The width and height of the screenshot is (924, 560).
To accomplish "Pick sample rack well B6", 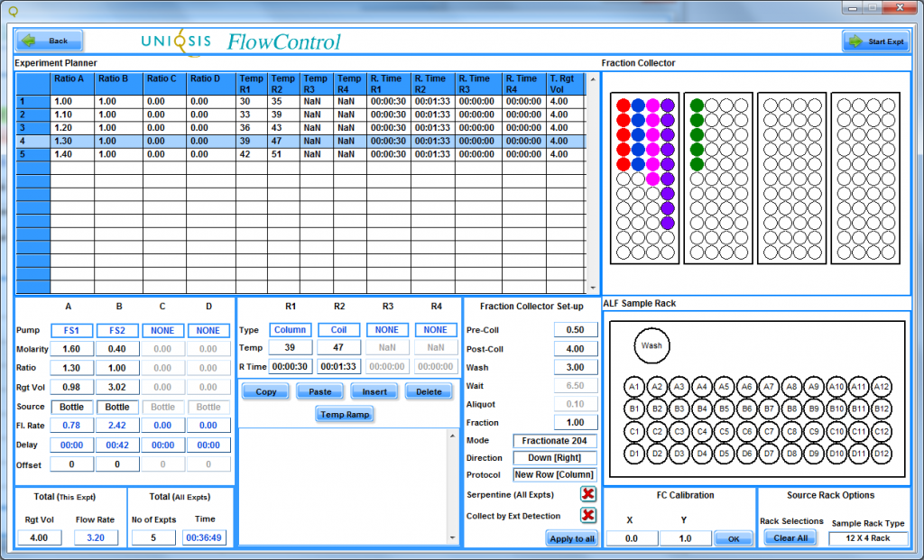I will coord(746,409).
